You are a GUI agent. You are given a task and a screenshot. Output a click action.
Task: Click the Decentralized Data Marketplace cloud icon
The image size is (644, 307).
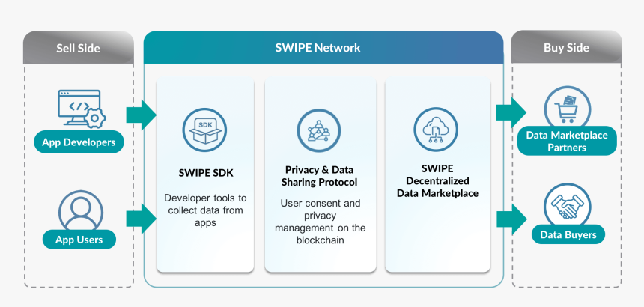pos(436,130)
